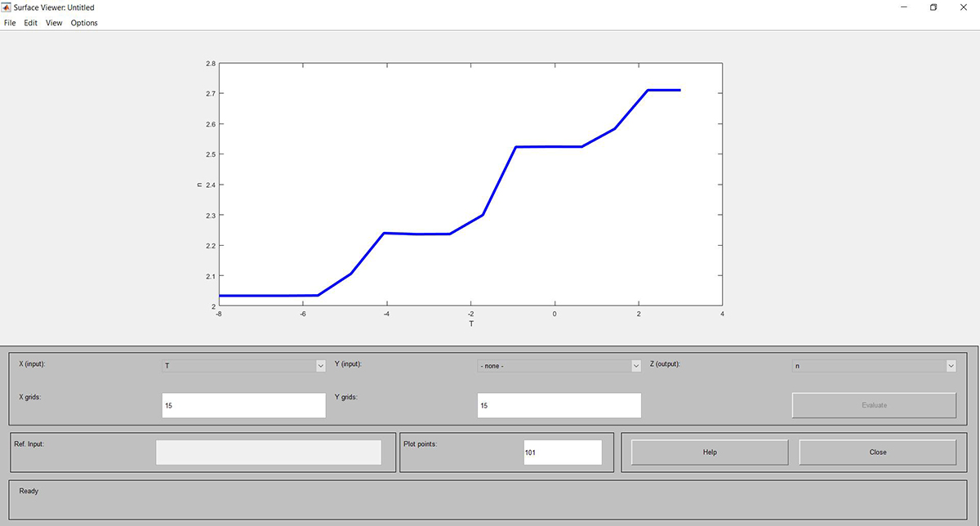Image resolution: width=980 pixels, height=526 pixels.
Task: Click the Ref. Input text box
Action: click(268, 452)
